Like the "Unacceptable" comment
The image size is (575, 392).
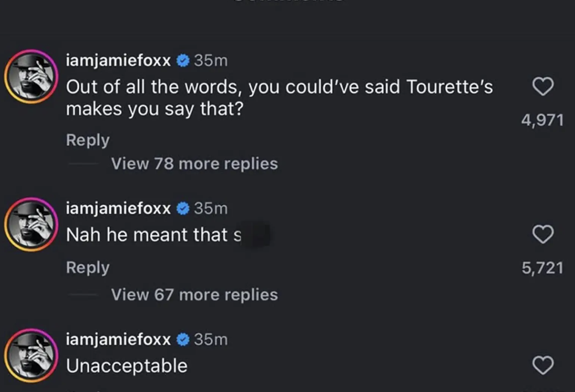pos(543,365)
